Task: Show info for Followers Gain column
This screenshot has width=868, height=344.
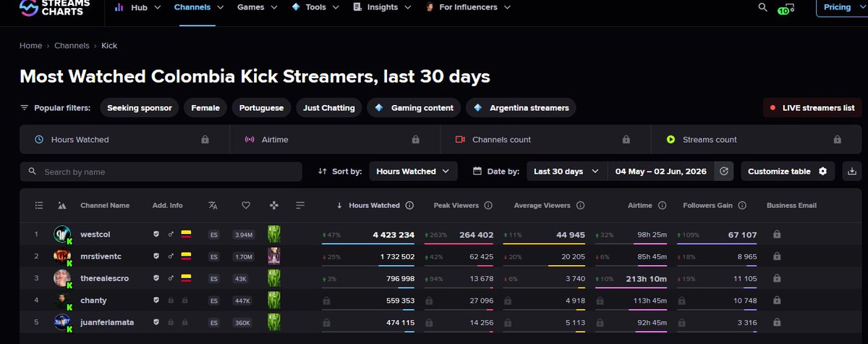Action: (x=742, y=206)
